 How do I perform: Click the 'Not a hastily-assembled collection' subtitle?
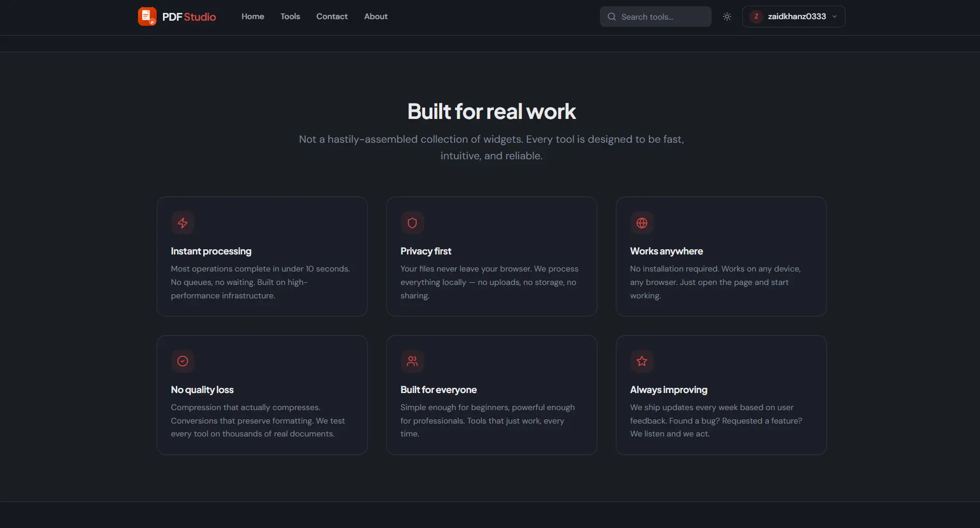click(491, 147)
